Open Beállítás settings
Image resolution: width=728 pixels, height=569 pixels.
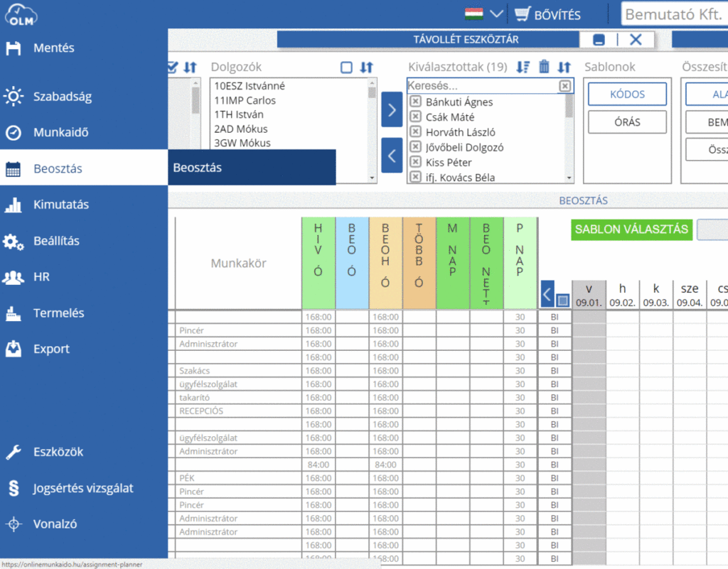tap(56, 241)
